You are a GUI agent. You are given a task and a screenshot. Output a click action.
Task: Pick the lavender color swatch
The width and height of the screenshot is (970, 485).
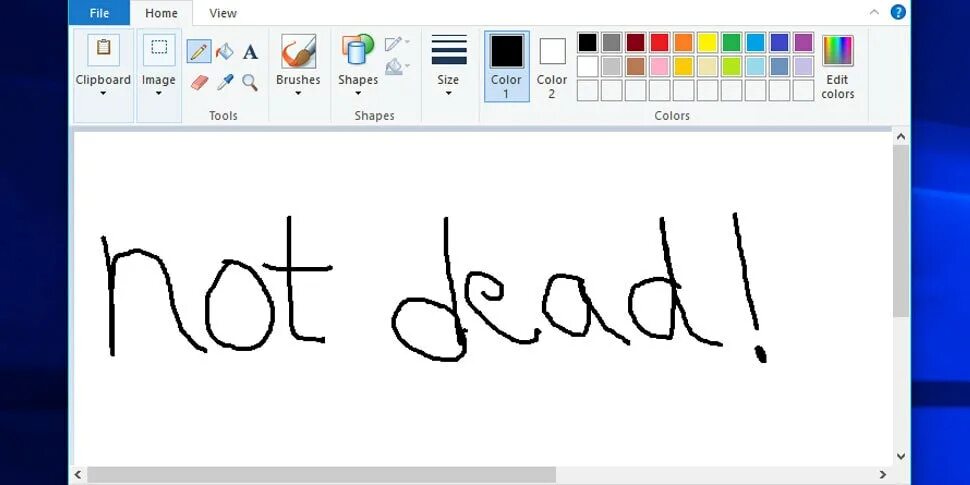tap(804, 66)
